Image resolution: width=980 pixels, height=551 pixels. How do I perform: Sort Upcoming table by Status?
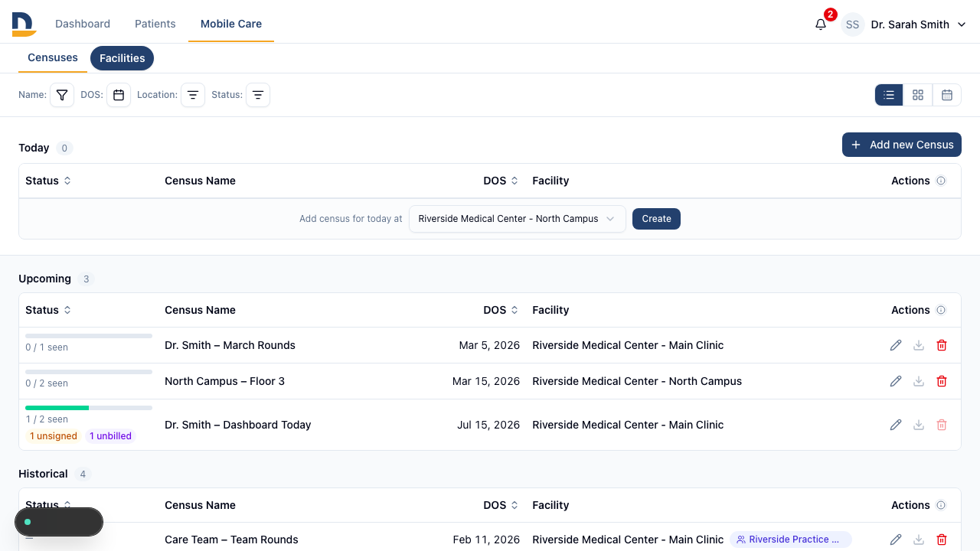48,310
